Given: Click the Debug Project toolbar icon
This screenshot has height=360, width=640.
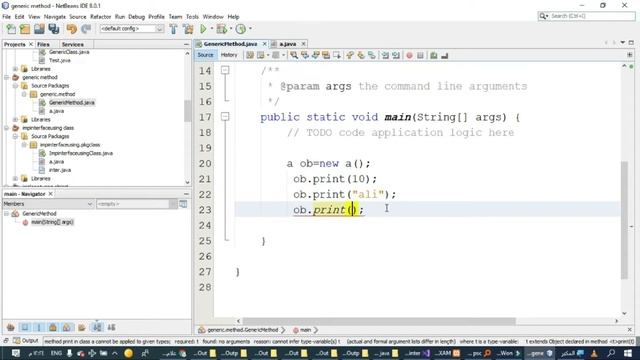Looking at the screenshot, I should point(221,29).
